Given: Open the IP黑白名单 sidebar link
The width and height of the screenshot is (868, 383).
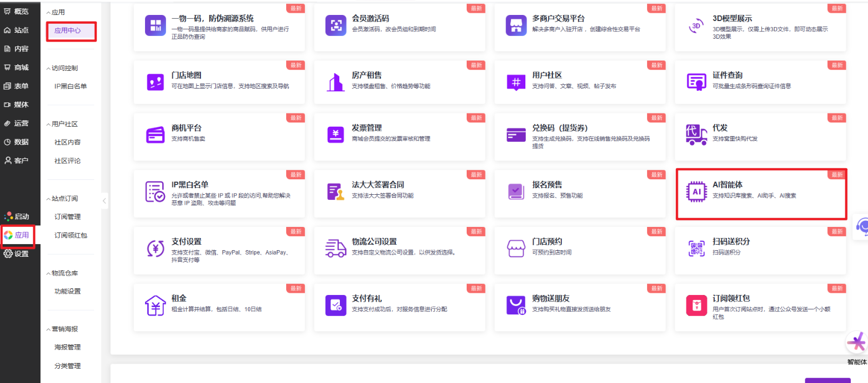Looking at the screenshot, I should coord(70,86).
